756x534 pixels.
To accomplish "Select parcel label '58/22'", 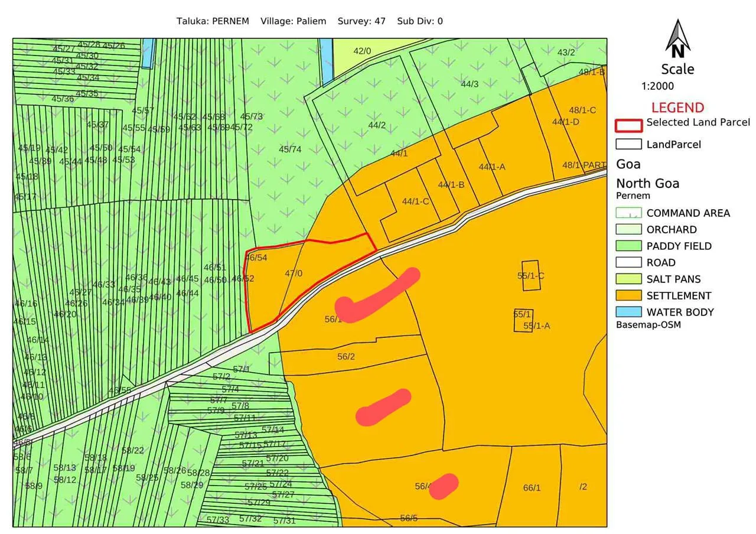I will coord(133,451).
